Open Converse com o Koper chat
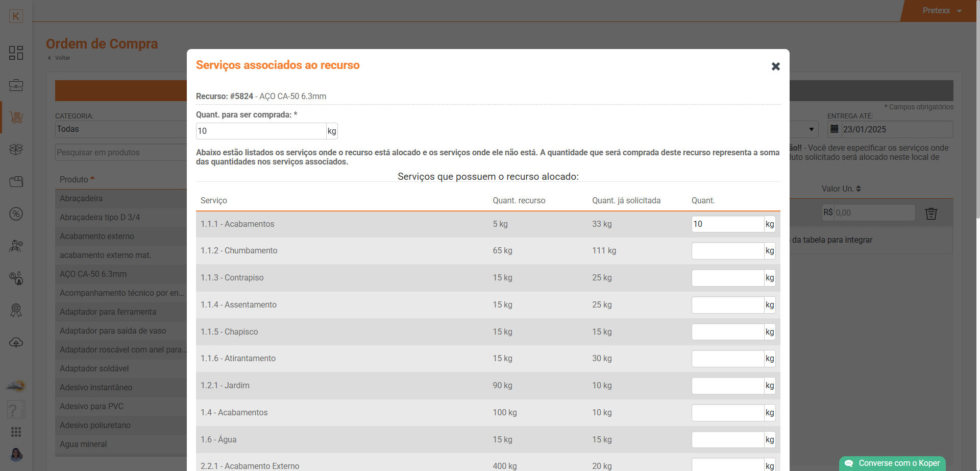Image resolution: width=980 pixels, height=471 pixels. pos(893,463)
